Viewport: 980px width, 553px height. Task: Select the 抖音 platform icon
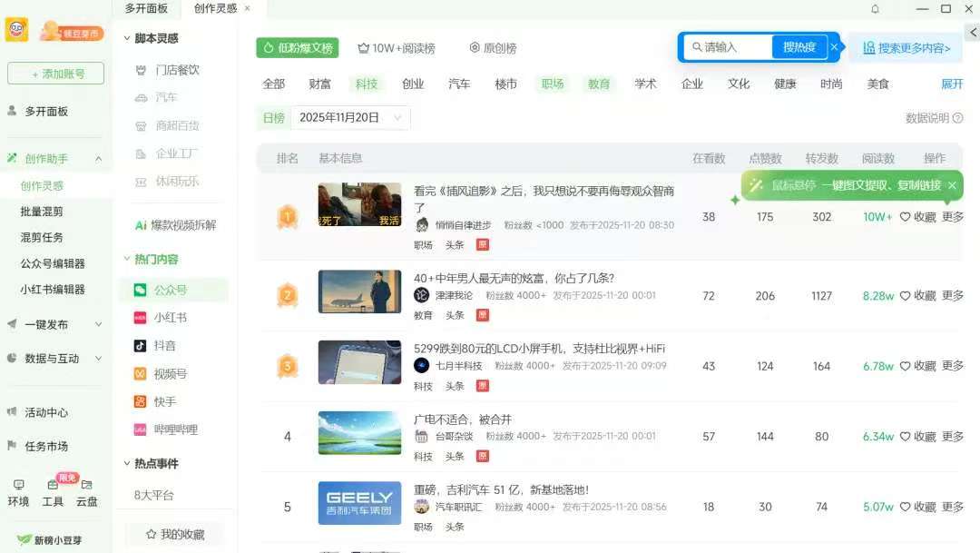140,345
